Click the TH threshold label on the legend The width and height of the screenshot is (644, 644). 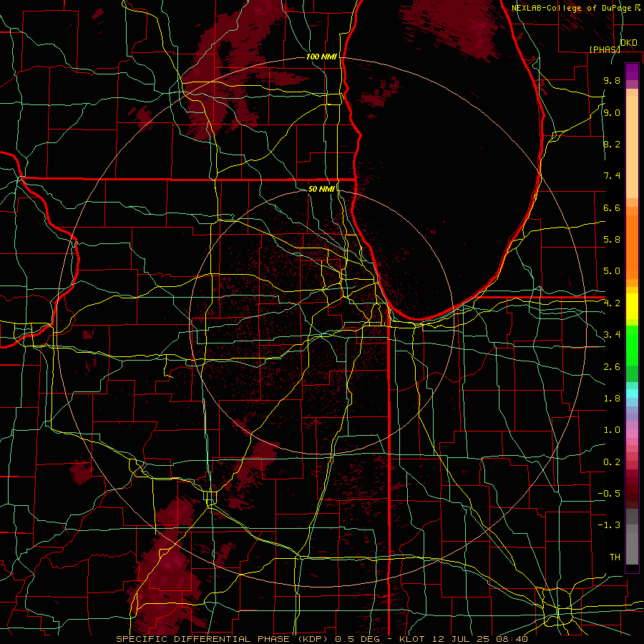point(615,557)
